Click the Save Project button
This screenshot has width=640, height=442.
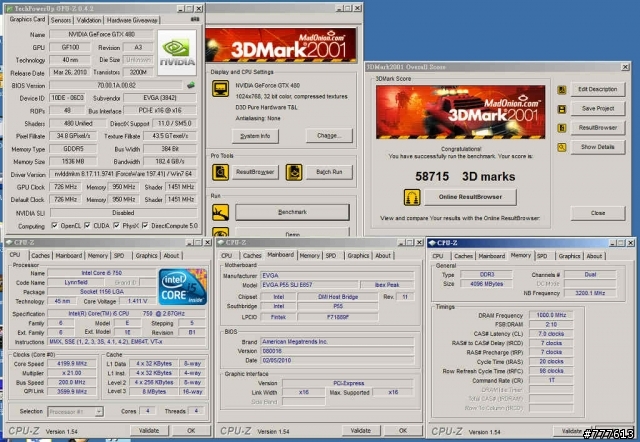[598, 109]
